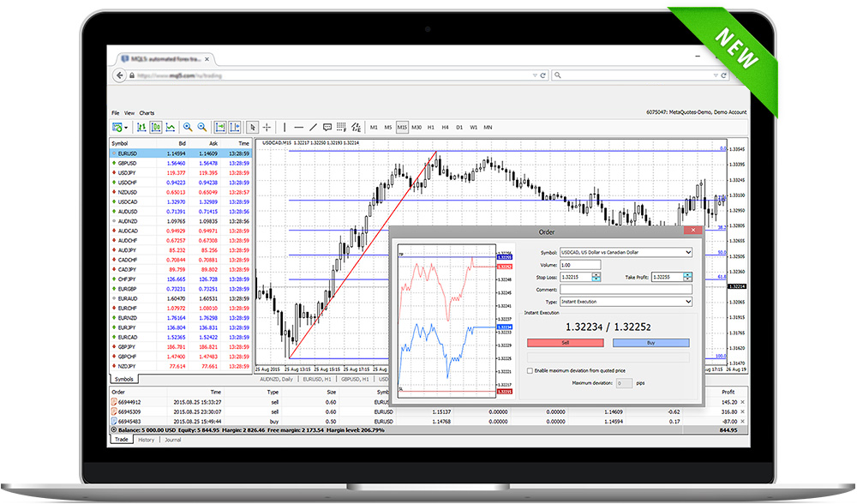Click the browser search box magnifier icon
Viewport: 857px width, 504px height.
point(558,75)
